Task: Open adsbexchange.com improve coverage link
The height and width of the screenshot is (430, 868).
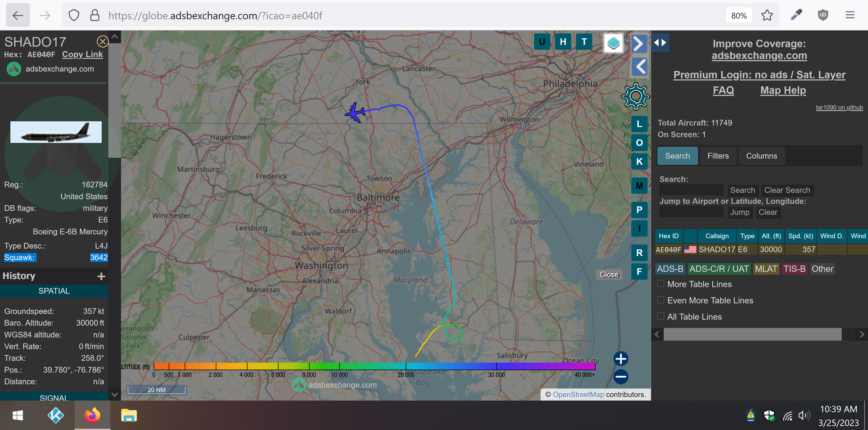Action: coord(759,55)
